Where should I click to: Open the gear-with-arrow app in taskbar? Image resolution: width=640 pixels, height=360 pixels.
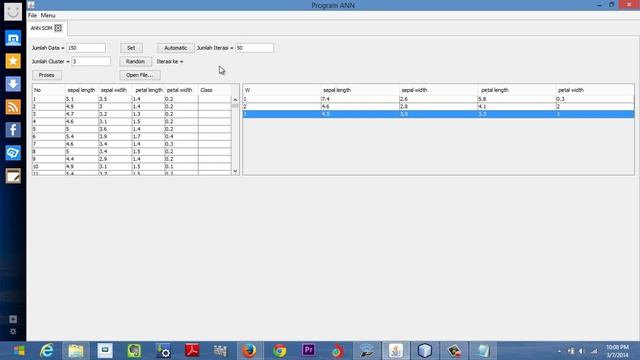coord(163,351)
